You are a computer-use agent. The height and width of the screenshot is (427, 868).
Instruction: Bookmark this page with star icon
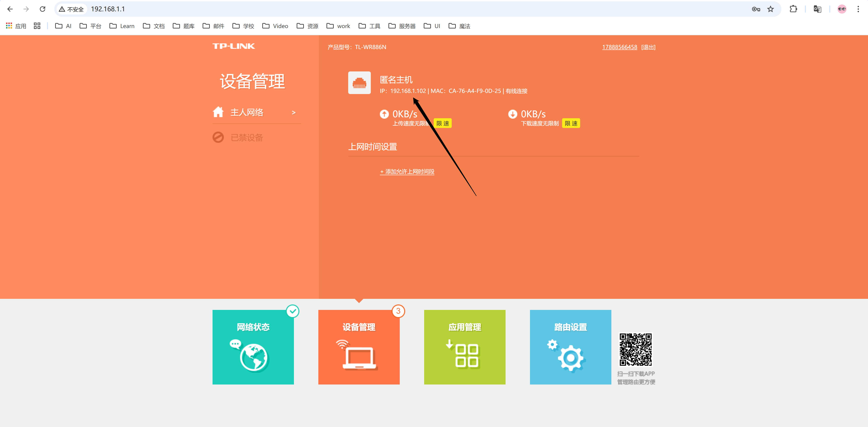pyautogui.click(x=770, y=9)
